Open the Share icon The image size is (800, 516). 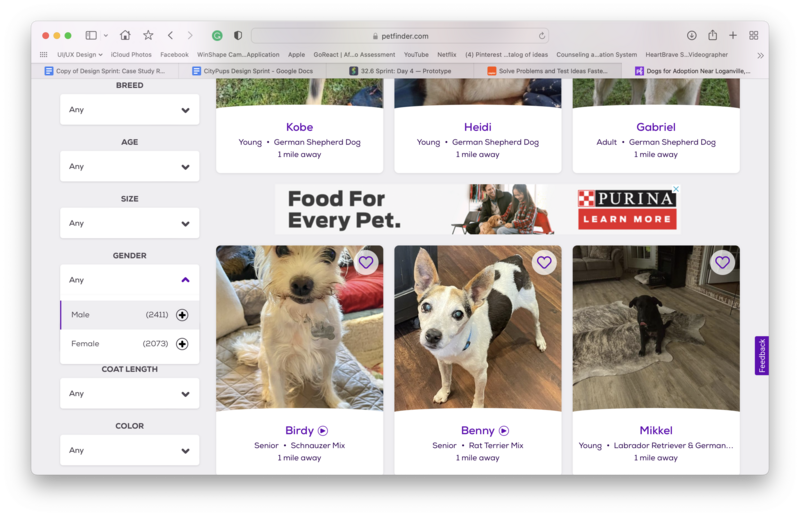tap(712, 35)
